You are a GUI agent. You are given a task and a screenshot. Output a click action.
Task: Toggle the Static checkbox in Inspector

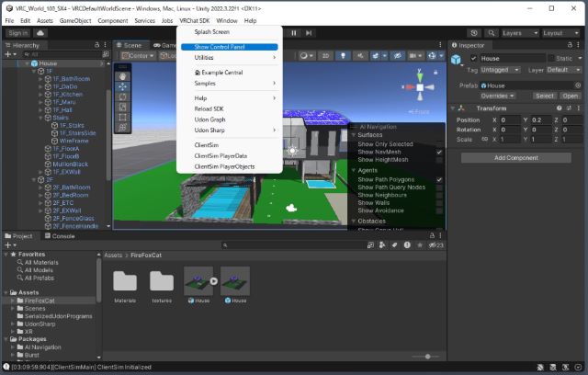(551, 59)
